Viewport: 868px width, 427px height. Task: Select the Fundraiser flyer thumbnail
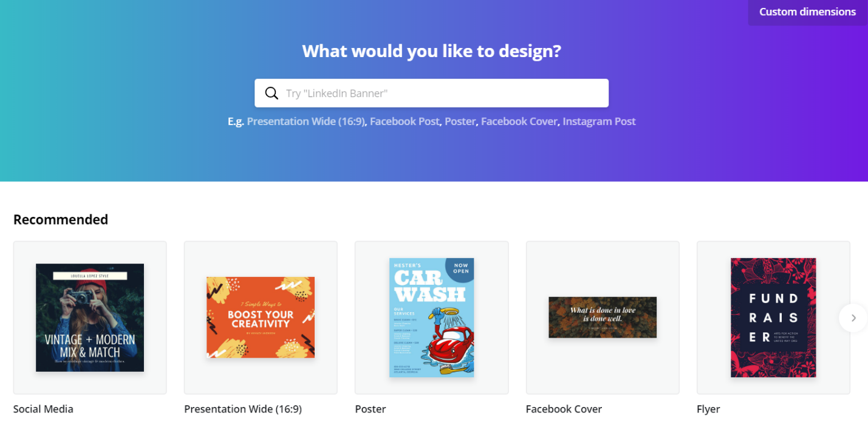tap(773, 318)
